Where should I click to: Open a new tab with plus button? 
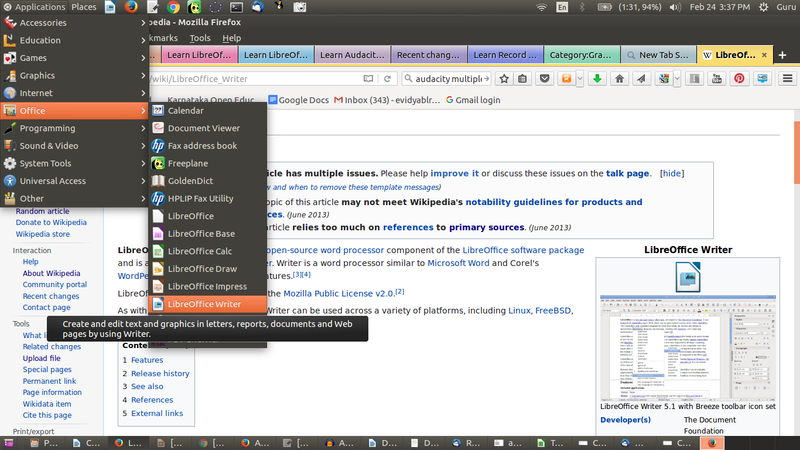tap(782, 55)
